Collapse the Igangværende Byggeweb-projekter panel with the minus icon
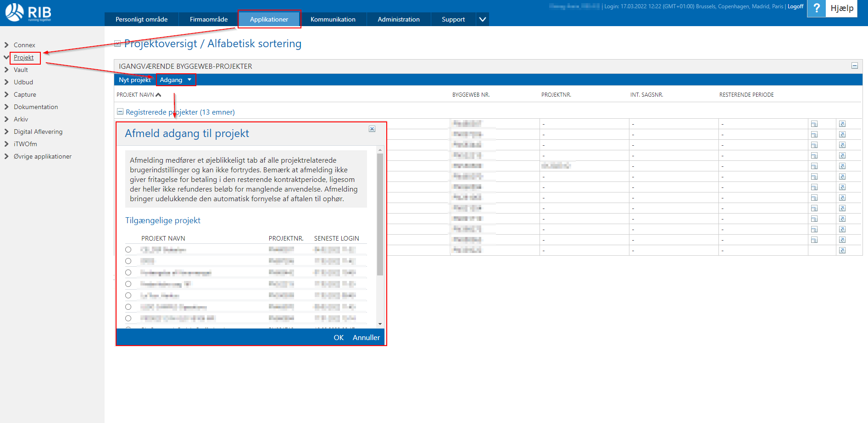868x423 pixels. coord(854,66)
